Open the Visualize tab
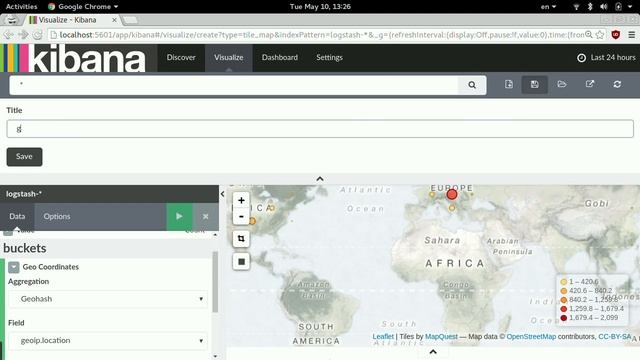 [x=229, y=58]
